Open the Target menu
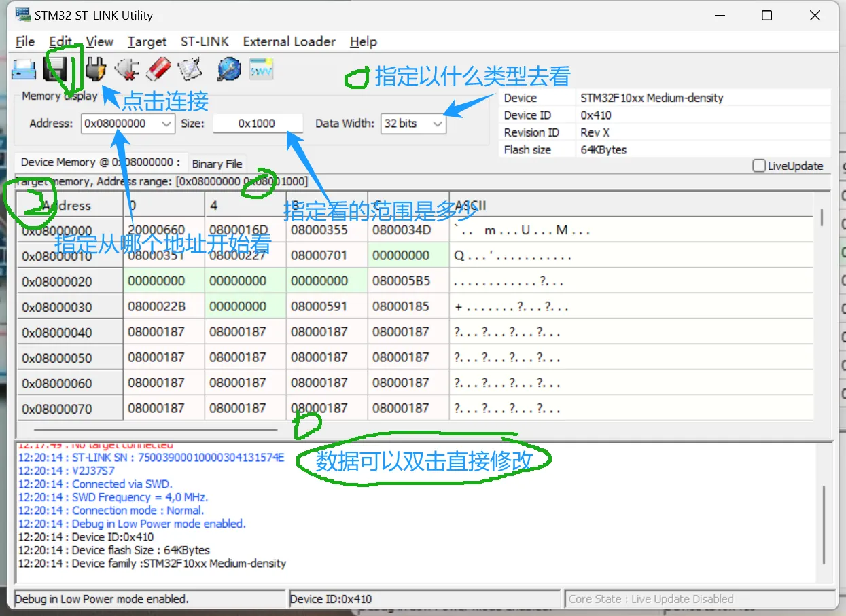 [x=147, y=41]
